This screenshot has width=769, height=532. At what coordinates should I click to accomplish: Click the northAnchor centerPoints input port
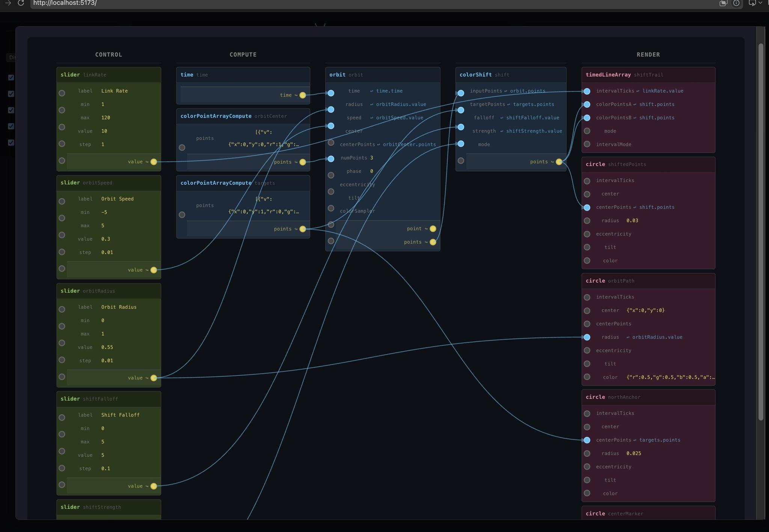[587, 440]
